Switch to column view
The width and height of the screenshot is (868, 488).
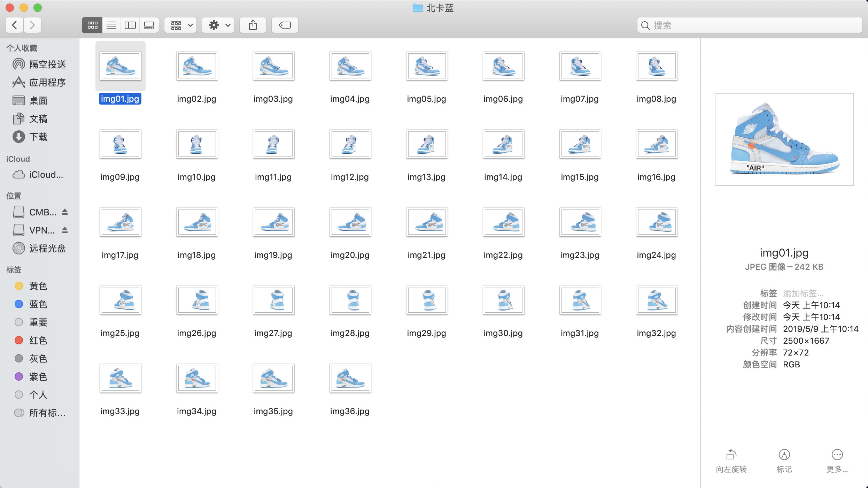(x=130, y=25)
